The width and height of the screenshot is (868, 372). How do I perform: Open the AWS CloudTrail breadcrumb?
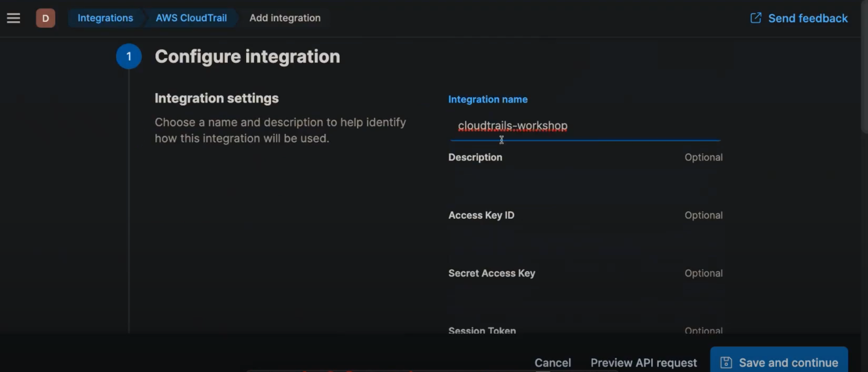click(x=191, y=18)
